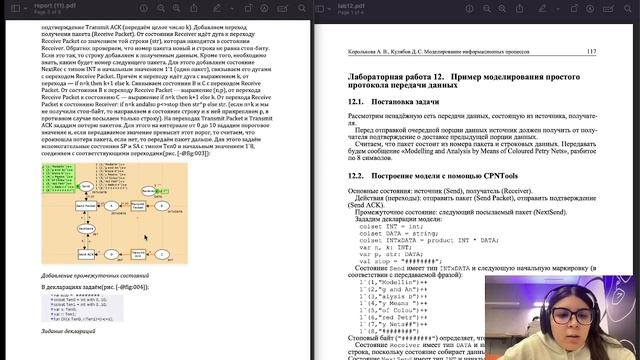640x360 pixels.
Task: Show markup toolbar in report (11).pdf window
Action: pos(264,8)
